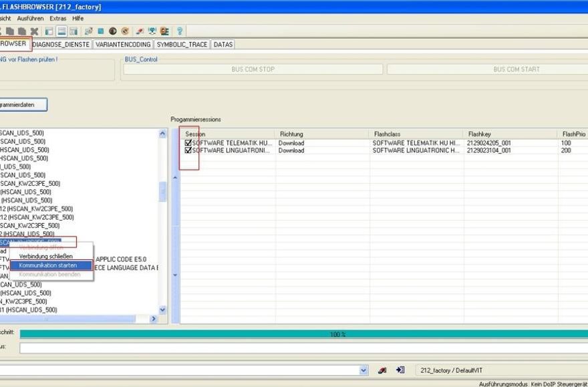The height and width of the screenshot is (387, 588).
Task: Select the Download cell of the LINGUATRONIC row
Action: (291, 150)
